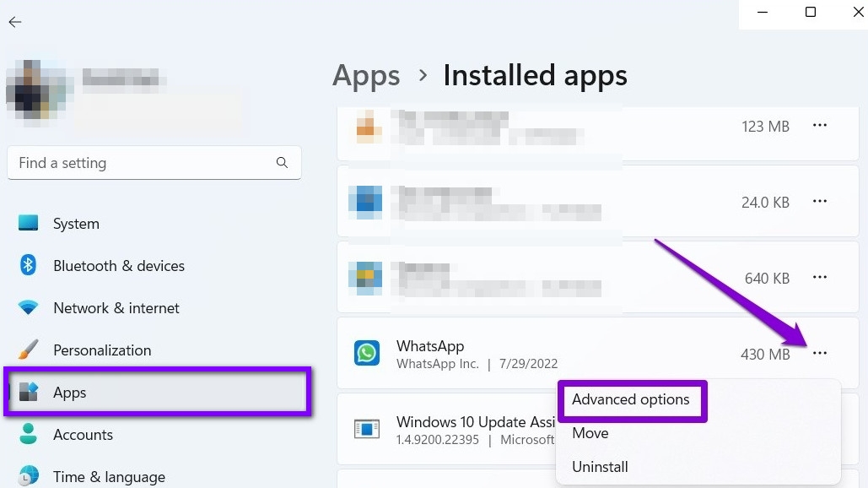Select the Time & language clock icon

tap(28, 476)
